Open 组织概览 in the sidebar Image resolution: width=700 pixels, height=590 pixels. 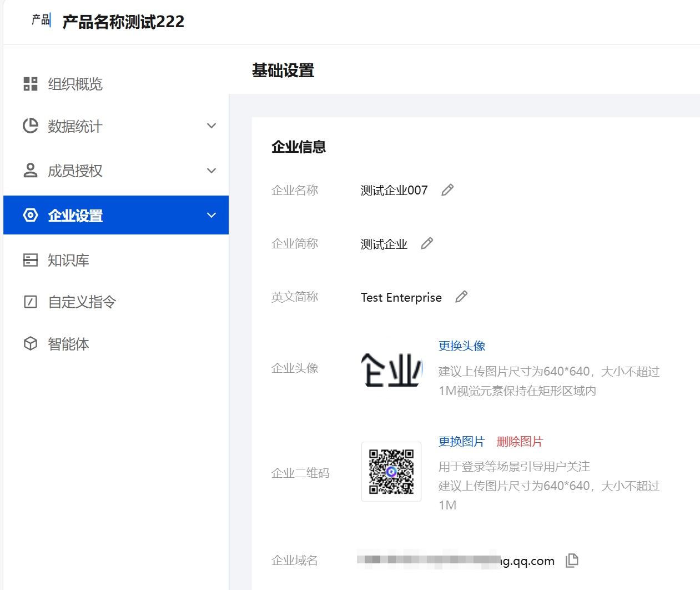click(75, 84)
